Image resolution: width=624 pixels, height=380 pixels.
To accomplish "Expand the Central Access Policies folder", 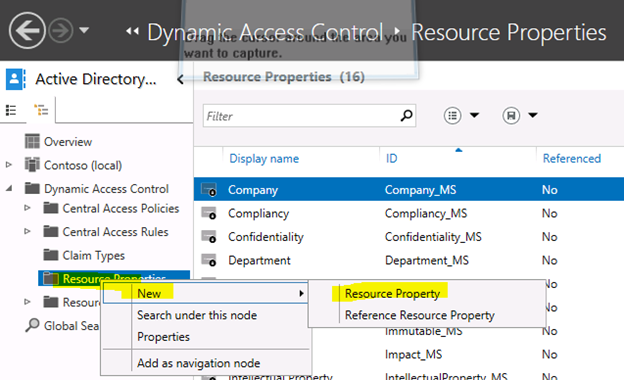I will 27,208.
